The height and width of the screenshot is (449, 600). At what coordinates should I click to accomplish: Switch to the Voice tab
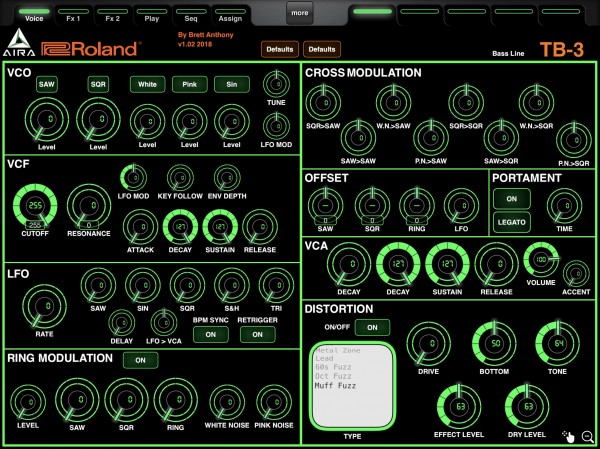[34, 16]
